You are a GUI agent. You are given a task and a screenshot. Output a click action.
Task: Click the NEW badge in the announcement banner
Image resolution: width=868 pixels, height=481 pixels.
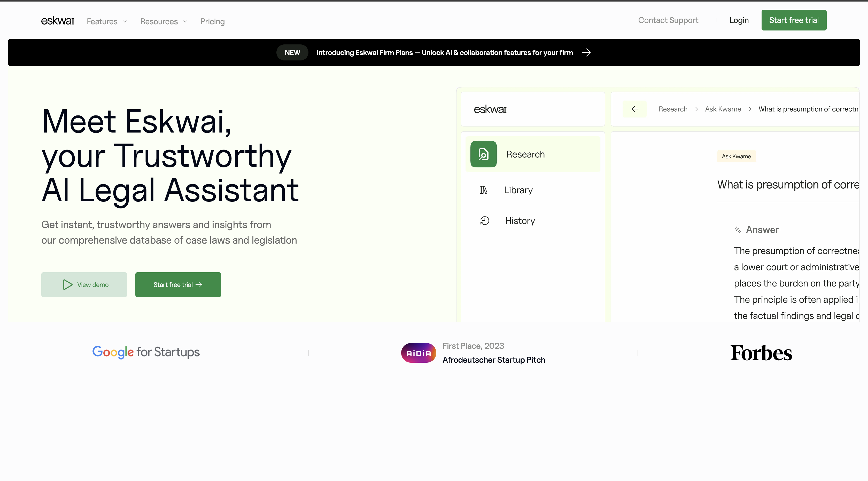click(x=292, y=52)
